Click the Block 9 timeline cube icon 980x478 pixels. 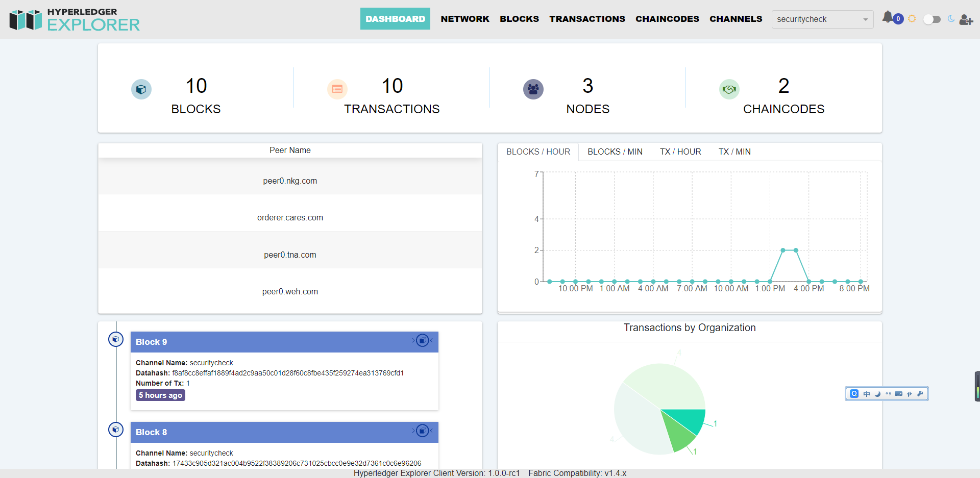[116, 339]
